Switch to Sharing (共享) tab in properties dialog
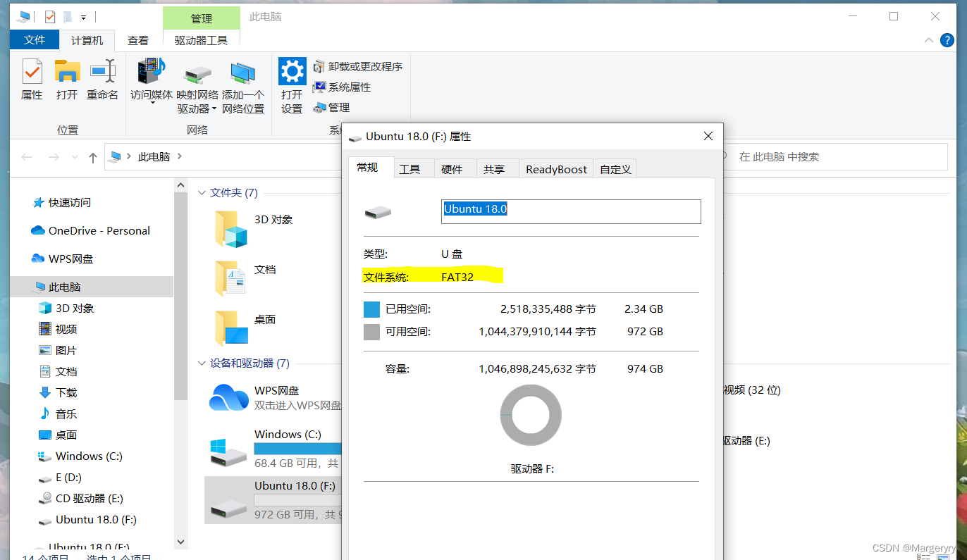The width and height of the screenshot is (967, 560). click(x=494, y=169)
